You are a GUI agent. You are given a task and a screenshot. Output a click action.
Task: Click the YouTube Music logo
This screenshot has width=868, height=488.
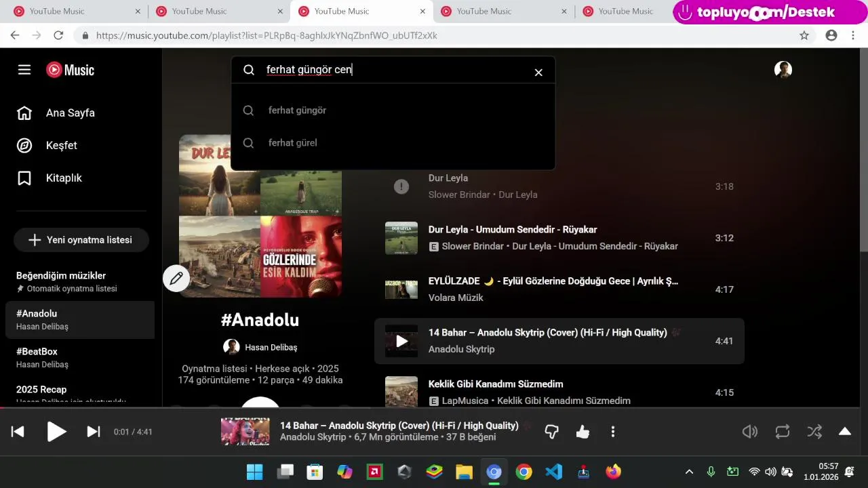click(70, 70)
